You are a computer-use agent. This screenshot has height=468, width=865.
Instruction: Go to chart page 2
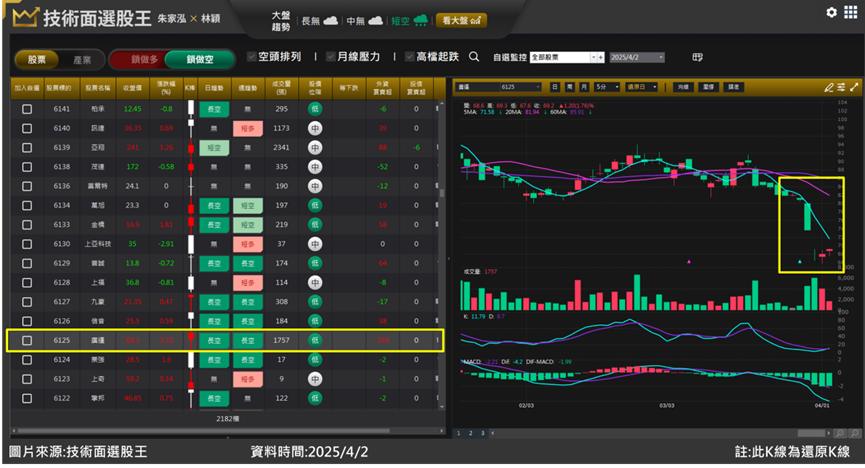471,433
